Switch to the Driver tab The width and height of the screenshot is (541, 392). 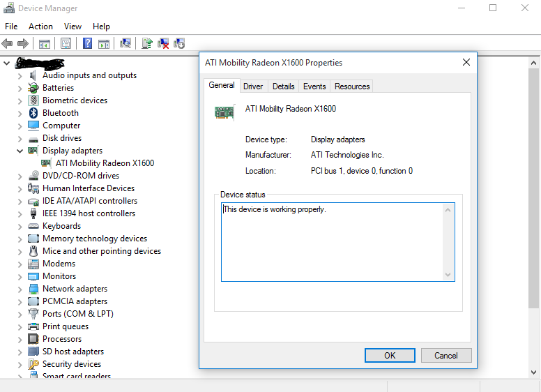click(253, 86)
